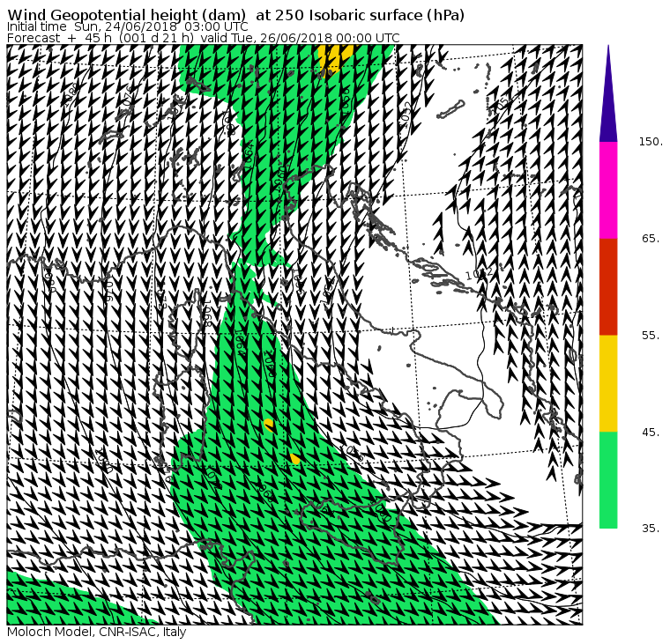Image resolution: width=670 pixels, height=644 pixels.
Task: Select the magenta legend band between 65 and 150
Action: (x=608, y=190)
